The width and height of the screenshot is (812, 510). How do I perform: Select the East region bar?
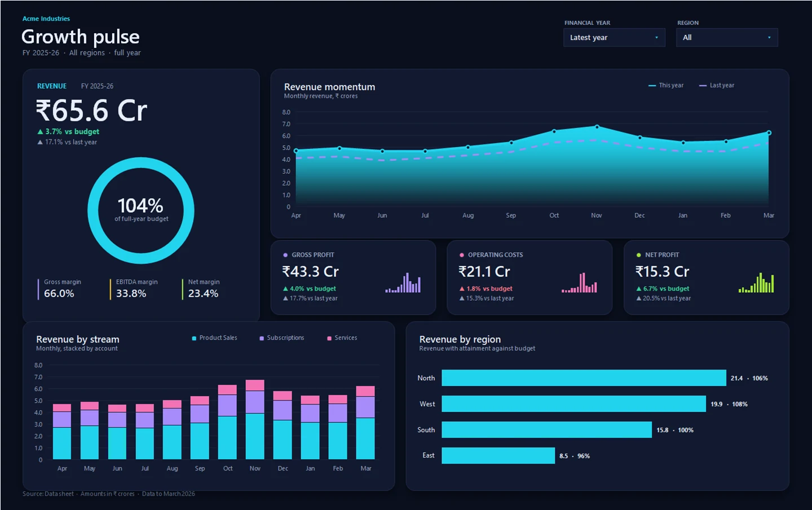pos(498,456)
